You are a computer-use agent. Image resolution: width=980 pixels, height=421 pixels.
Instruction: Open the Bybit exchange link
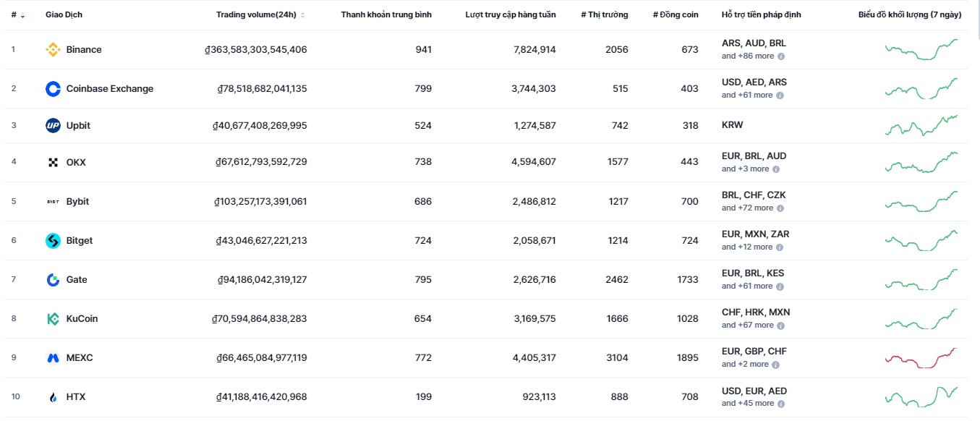click(77, 202)
